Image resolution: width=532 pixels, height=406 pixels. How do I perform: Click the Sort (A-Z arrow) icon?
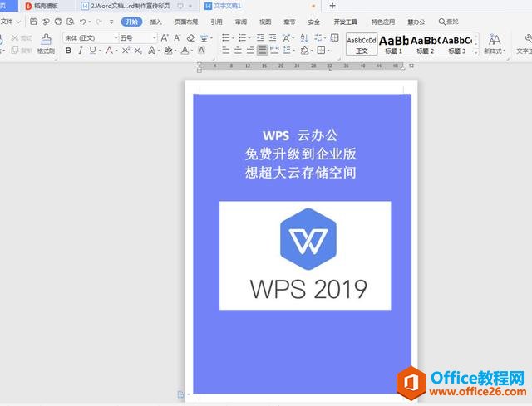(x=304, y=37)
